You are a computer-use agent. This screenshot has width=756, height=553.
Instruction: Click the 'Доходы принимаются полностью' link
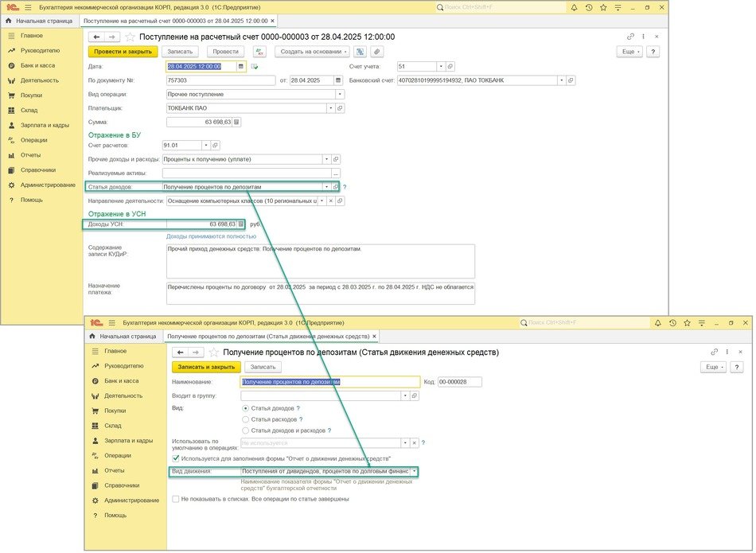pyautogui.click(x=211, y=236)
